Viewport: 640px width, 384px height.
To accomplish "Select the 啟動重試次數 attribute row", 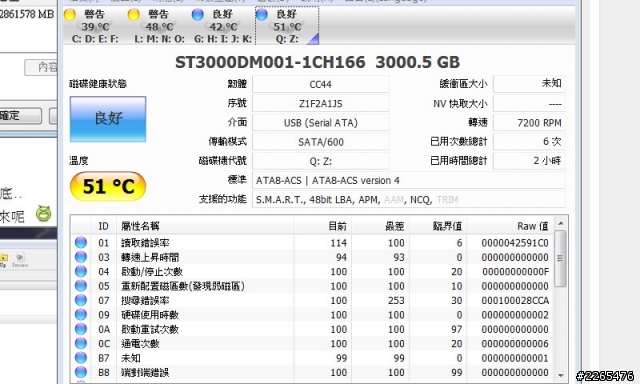I will coord(312,329).
